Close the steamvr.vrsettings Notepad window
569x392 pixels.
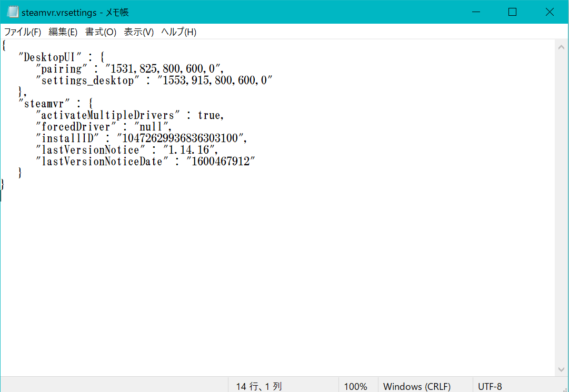tap(550, 12)
